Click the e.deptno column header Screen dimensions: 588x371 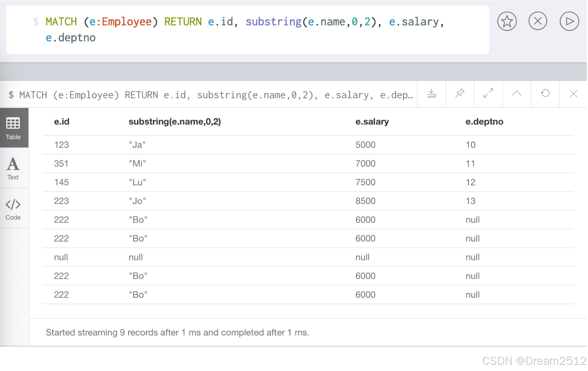485,122
